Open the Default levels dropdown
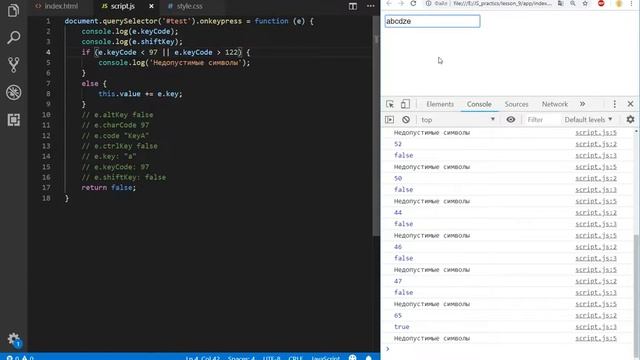 589,120
